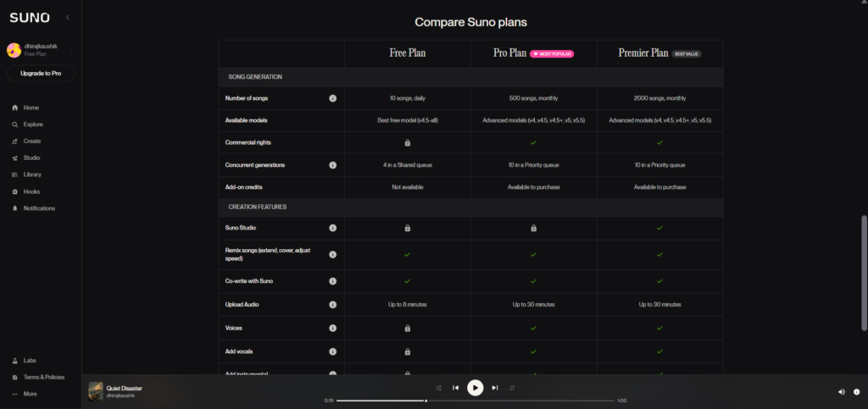868x409 pixels.
Task: Show info for Add vocals row
Action: click(x=332, y=351)
